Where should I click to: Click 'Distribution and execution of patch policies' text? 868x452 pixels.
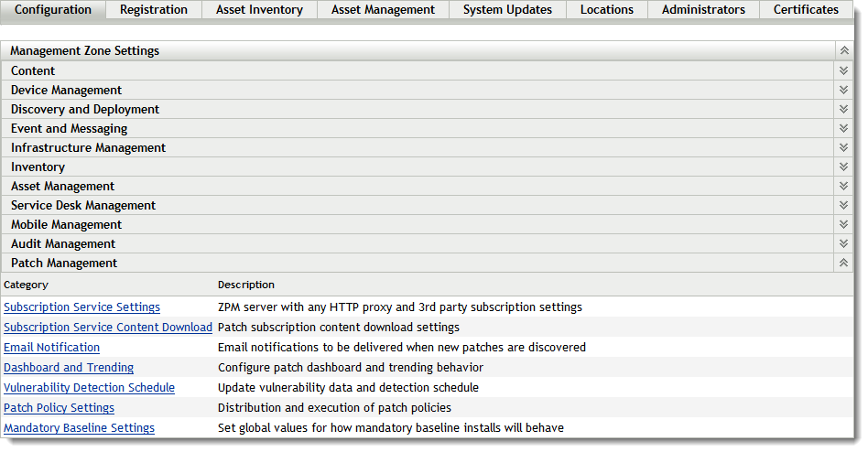click(x=334, y=408)
